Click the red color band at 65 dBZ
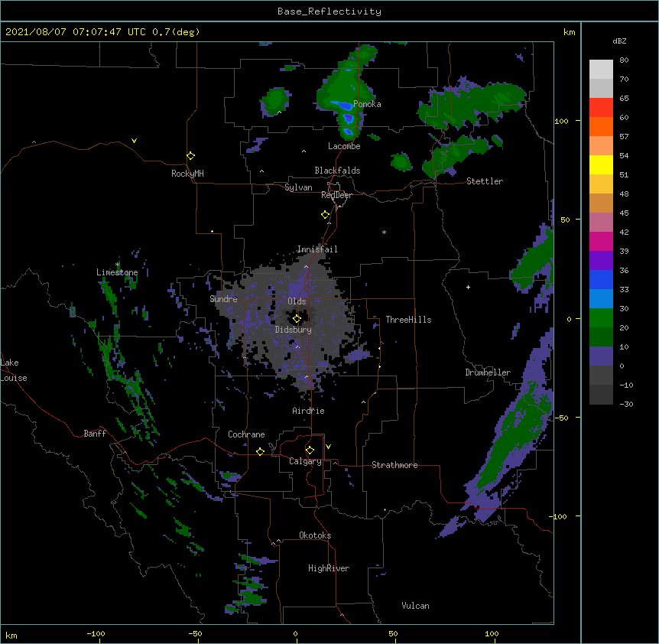The height and width of the screenshot is (644, 659). coord(601,107)
